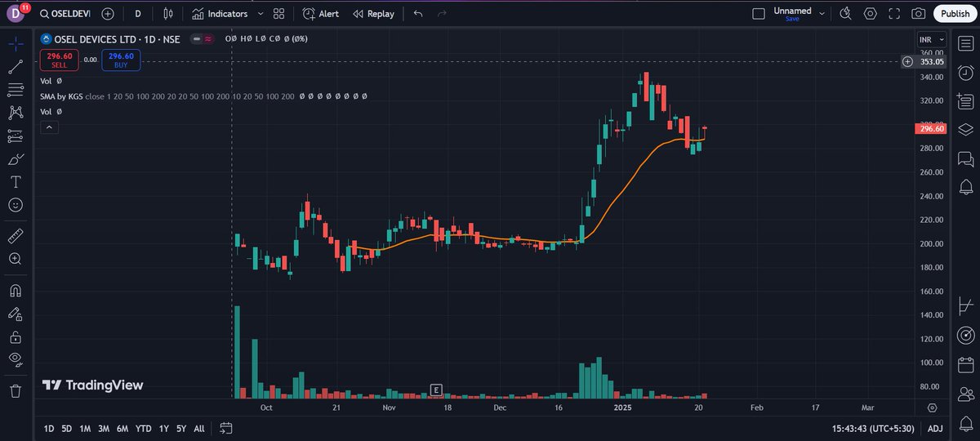Expand the Unnamed layout dropdown

[x=822, y=14]
